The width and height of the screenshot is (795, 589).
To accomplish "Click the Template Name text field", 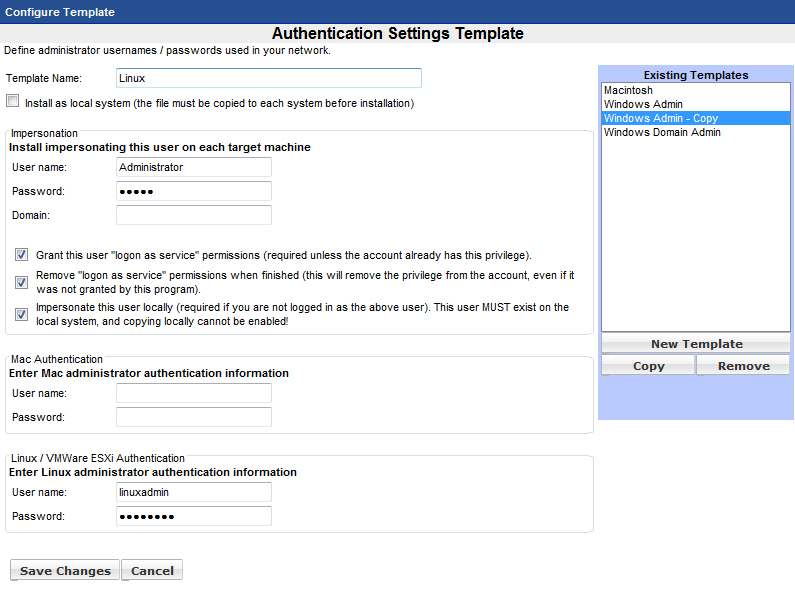I will coord(268,78).
